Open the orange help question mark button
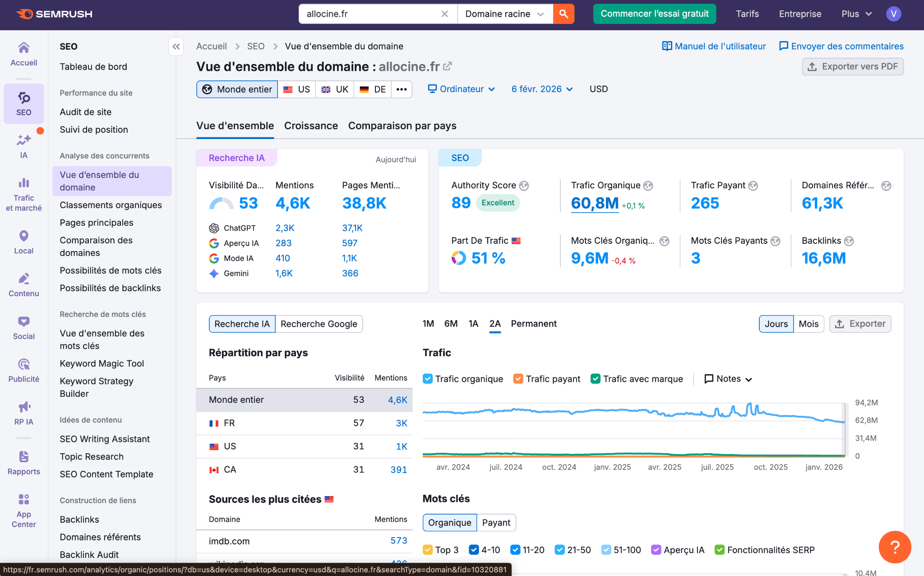 (x=895, y=547)
